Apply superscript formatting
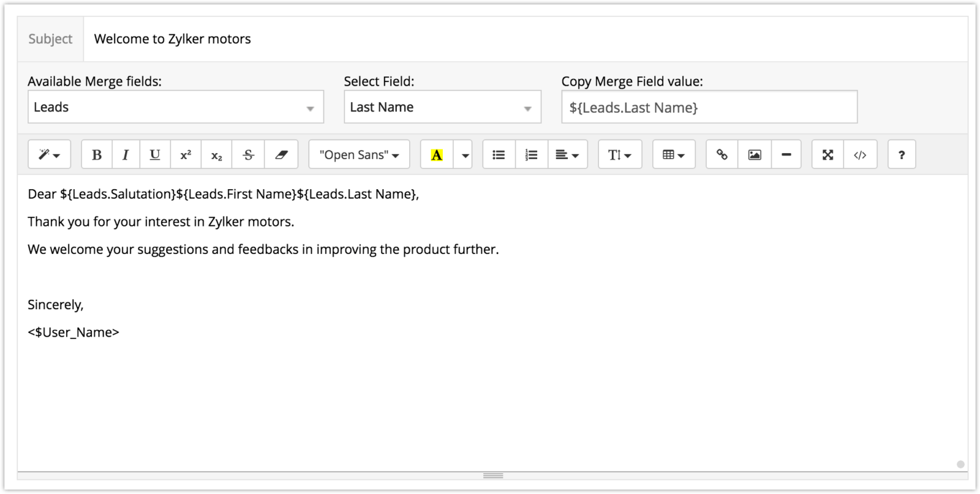The image size is (980, 494). pos(186,155)
